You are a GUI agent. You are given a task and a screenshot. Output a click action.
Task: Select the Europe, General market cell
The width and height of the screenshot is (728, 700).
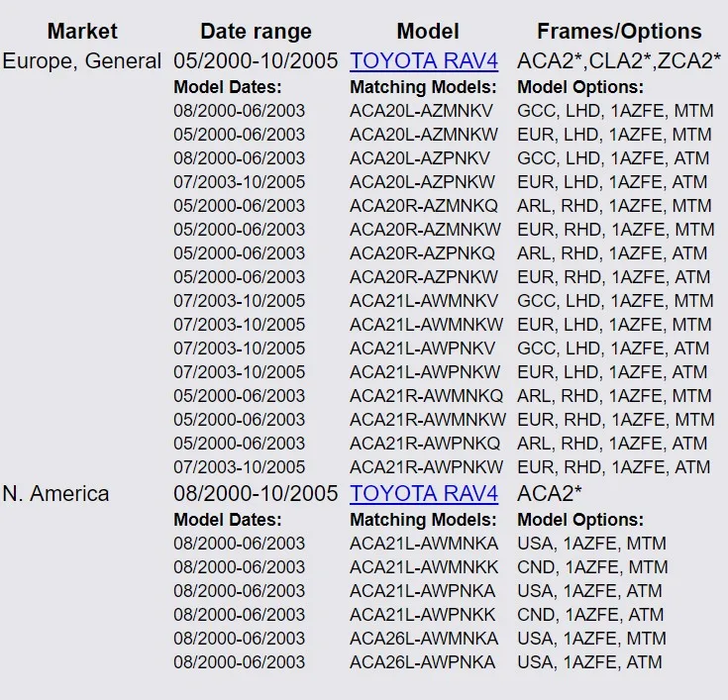tap(82, 61)
